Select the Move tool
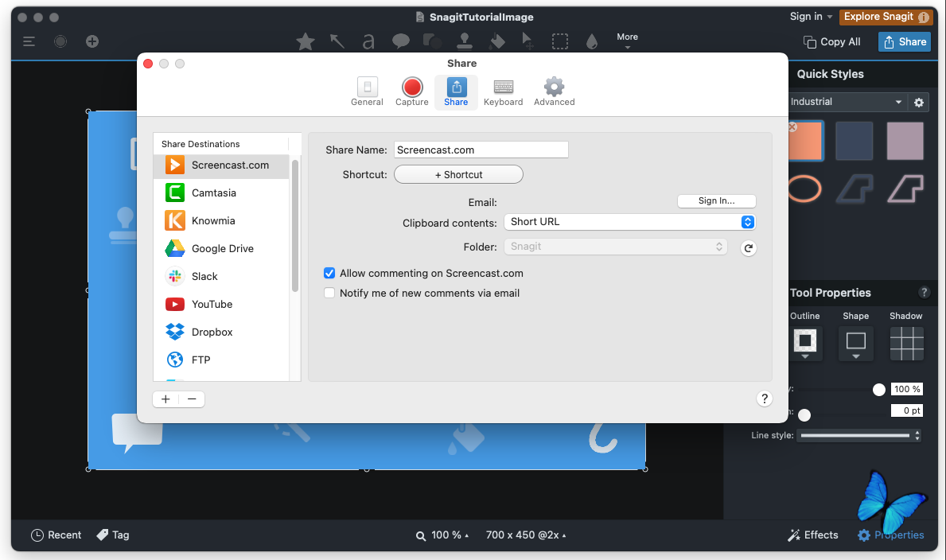946x560 pixels. [528, 41]
